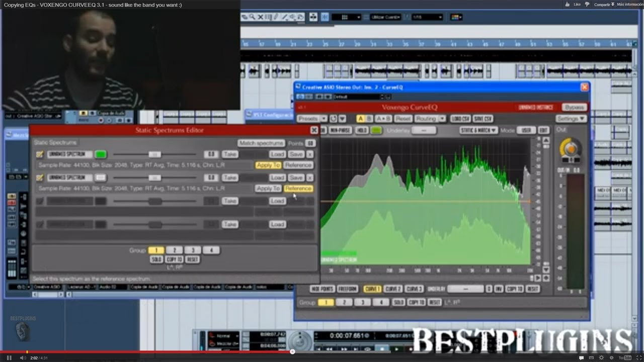Click the EDIT mode button
This screenshot has height=362, width=644.
click(x=543, y=130)
